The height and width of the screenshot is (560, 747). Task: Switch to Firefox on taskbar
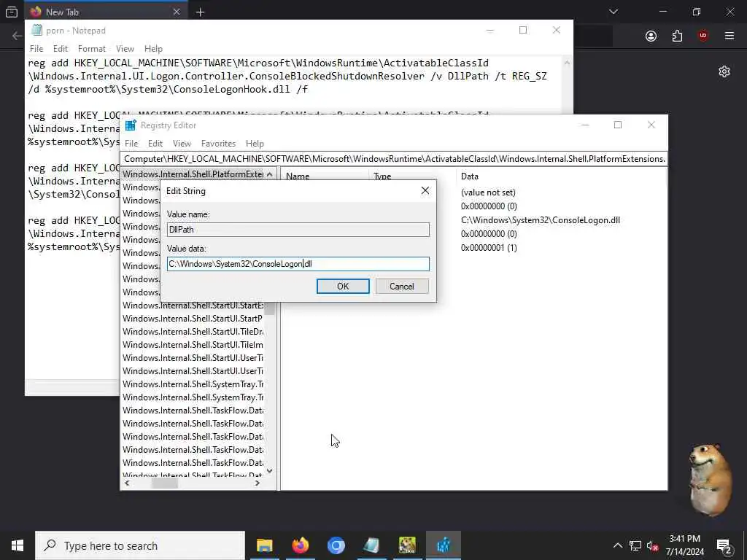[300, 545]
